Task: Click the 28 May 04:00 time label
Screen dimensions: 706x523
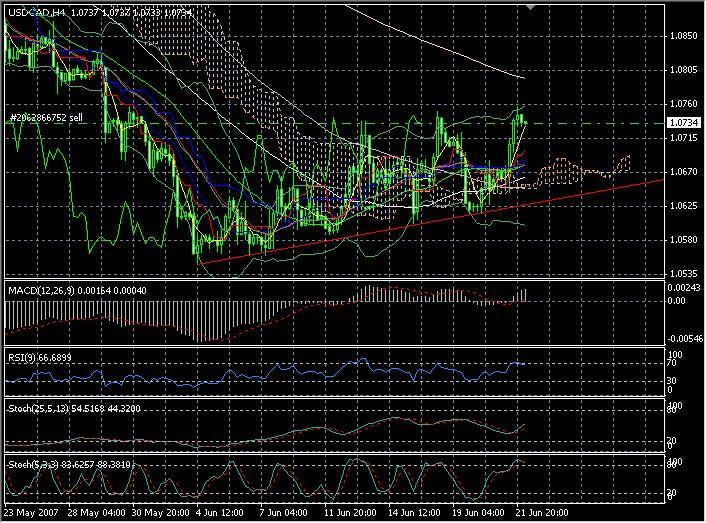Action: (96, 513)
